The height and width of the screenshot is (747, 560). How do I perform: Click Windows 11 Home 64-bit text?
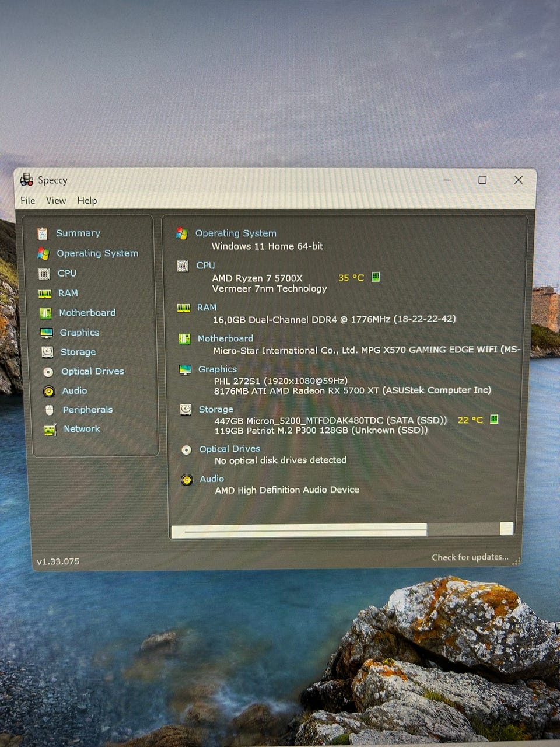pos(267,246)
